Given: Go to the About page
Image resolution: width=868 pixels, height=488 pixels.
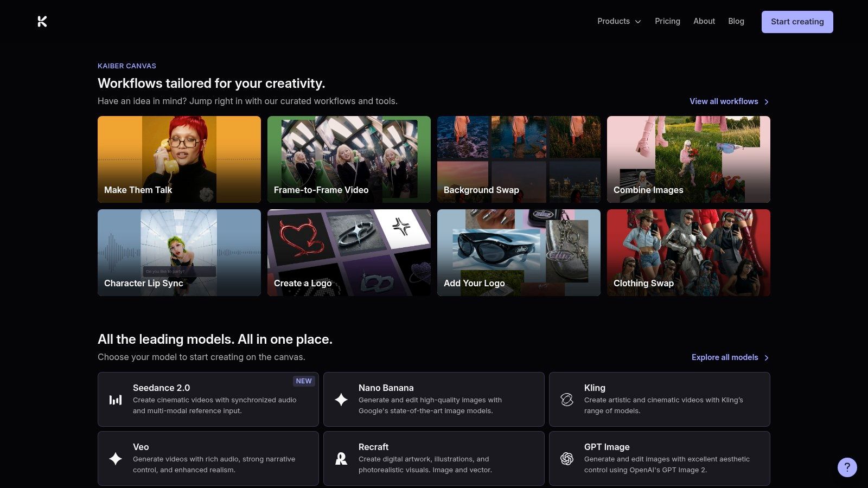Looking at the screenshot, I should 704,21.
